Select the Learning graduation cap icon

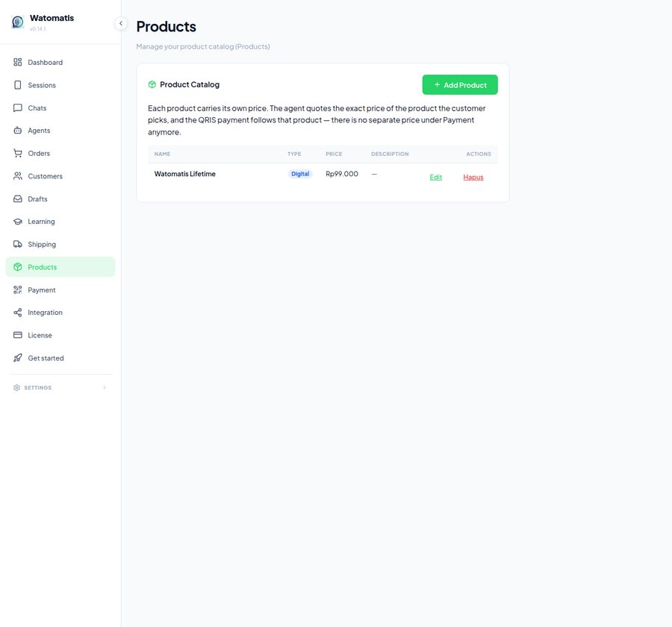(18, 222)
